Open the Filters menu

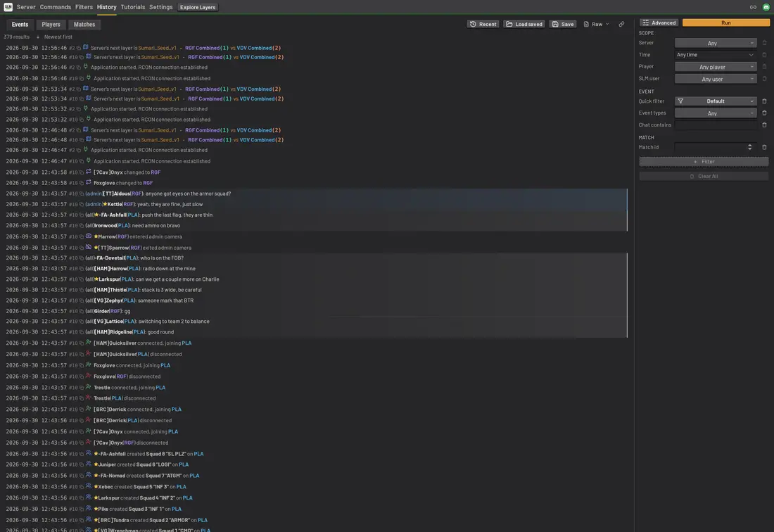coord(84,7)
